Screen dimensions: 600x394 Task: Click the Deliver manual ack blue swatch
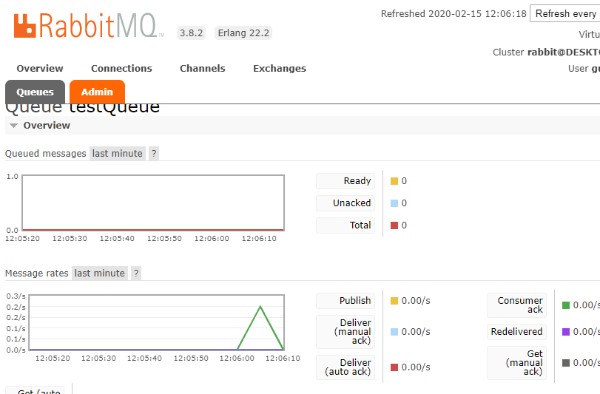pos(394,332)
